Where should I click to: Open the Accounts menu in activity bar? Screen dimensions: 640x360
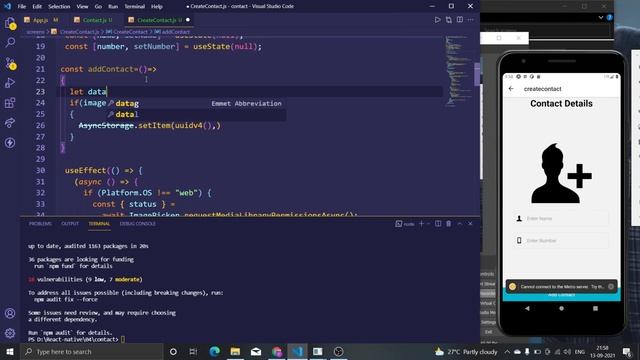[x=10, y=313]
